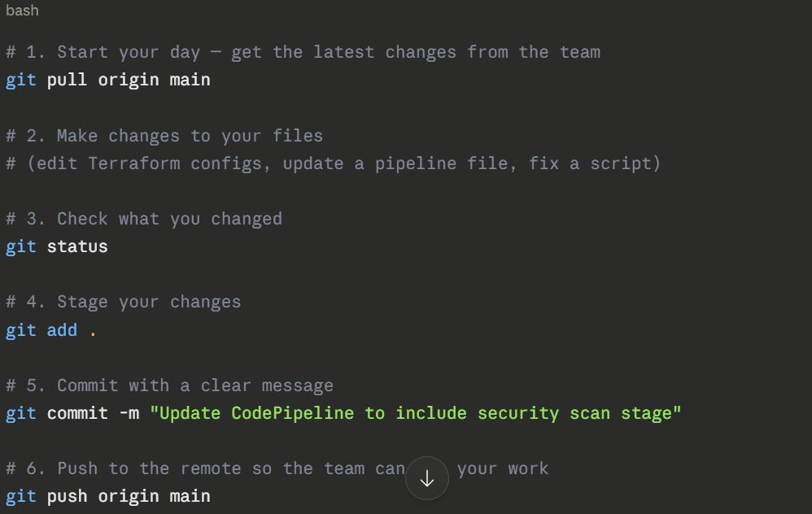The image size is (812, 514).
Task: Click the git add . command line
Action: [x=50, y=330]
